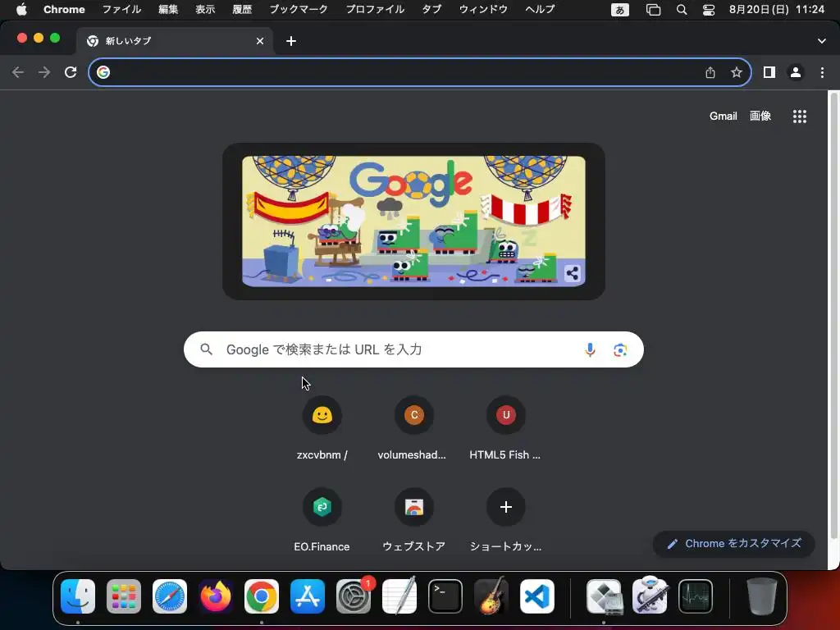The width and height of the screenshot is (840, 630).
Task: Open the Google Doodle image
Action: click(x=413, y=221)
